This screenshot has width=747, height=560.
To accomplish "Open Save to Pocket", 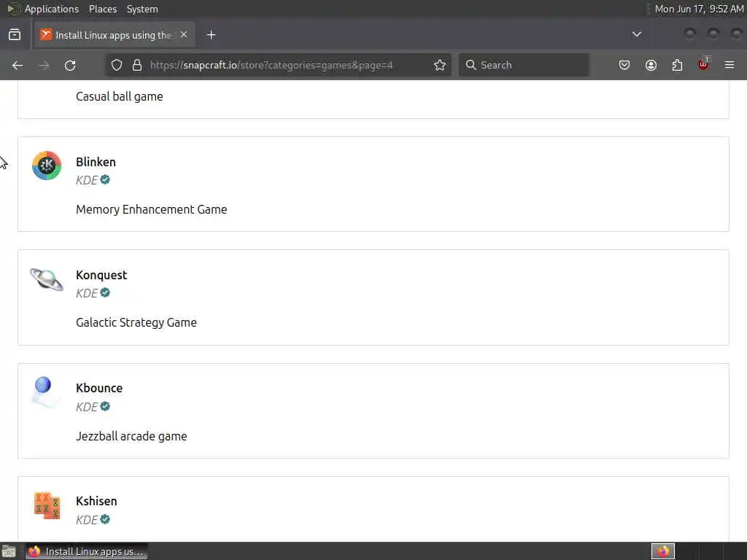I will pyautogui.click(x=624, y=65).
